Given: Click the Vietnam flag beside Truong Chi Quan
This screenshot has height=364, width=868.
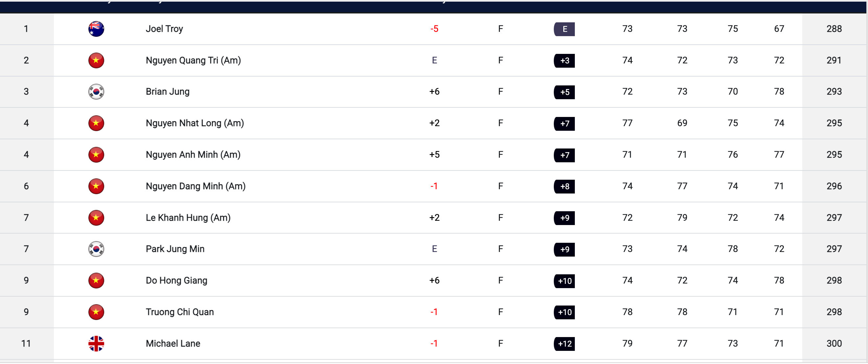Looking at the screenshot, I should point(96,312).
